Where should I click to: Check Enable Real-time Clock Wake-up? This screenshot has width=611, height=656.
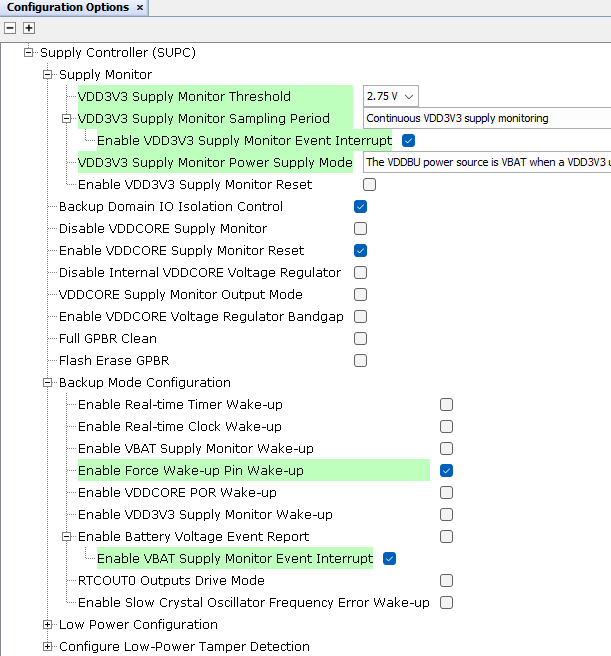click(x=447, y=426)
